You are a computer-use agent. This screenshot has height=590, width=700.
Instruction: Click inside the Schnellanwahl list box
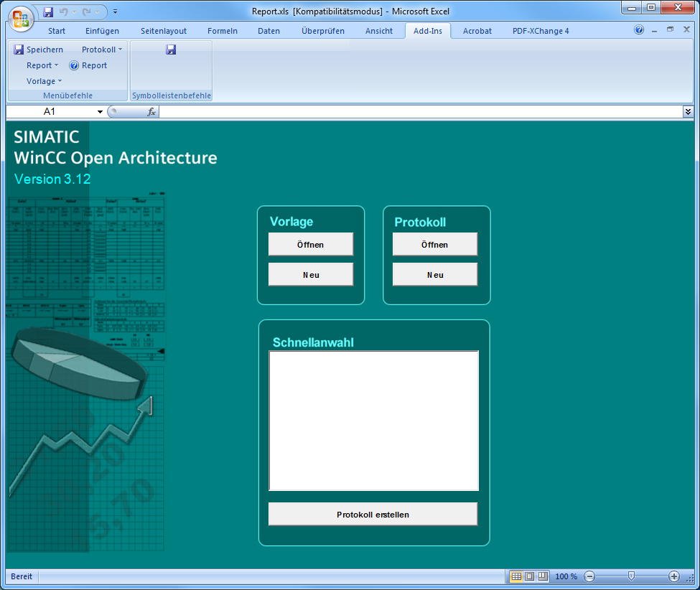373,421
